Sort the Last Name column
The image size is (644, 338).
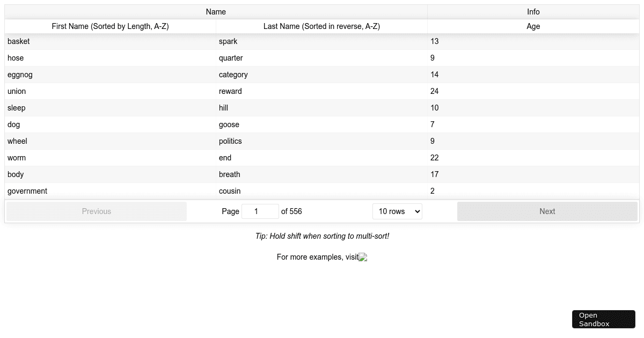point(321,26)
